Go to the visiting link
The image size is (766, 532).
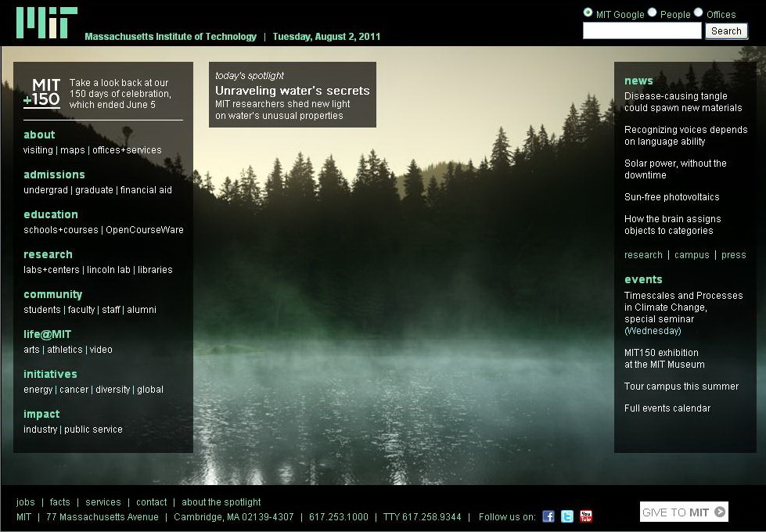point(38,150)
